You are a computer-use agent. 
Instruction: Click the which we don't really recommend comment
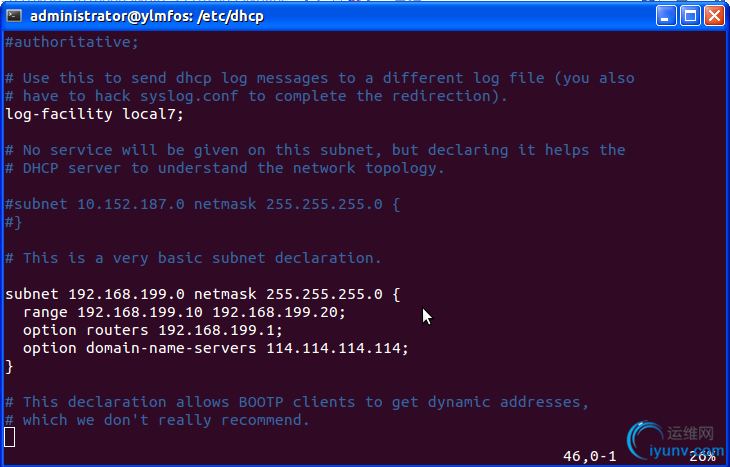pyautogui.click(x=166, y=420)
